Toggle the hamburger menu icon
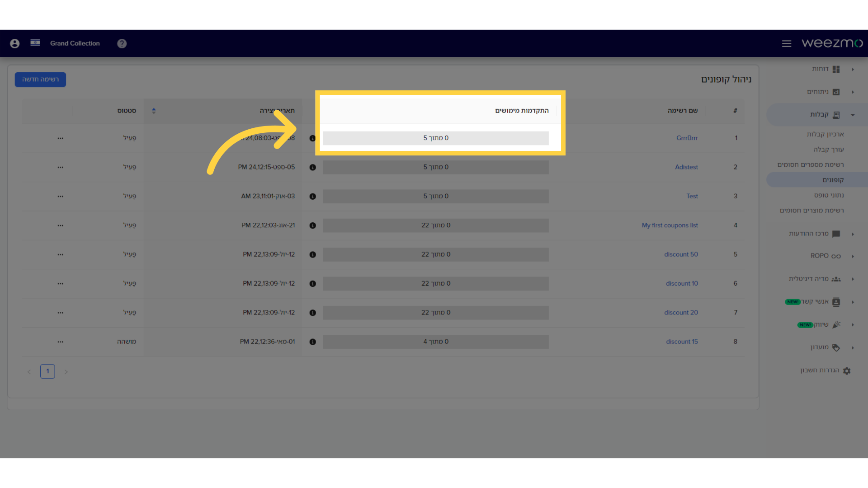 pyautogui.click(x=787, y=43)
